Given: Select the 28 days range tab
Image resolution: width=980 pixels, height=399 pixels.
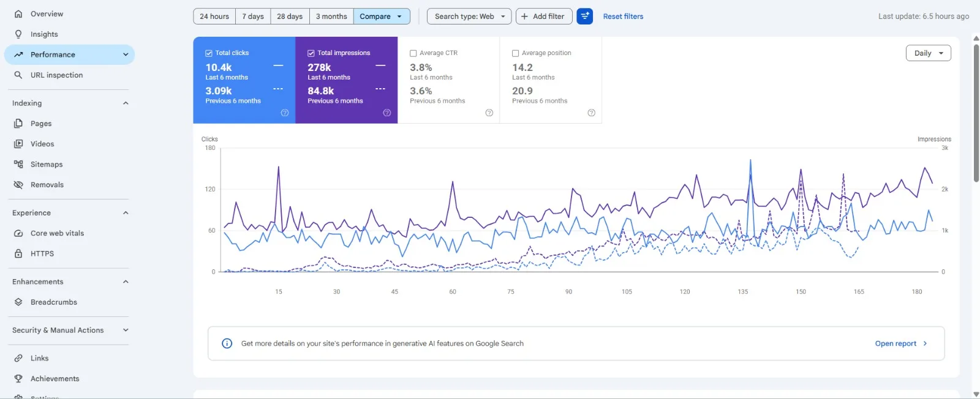Looking at the screenshot, I should 290,16.
